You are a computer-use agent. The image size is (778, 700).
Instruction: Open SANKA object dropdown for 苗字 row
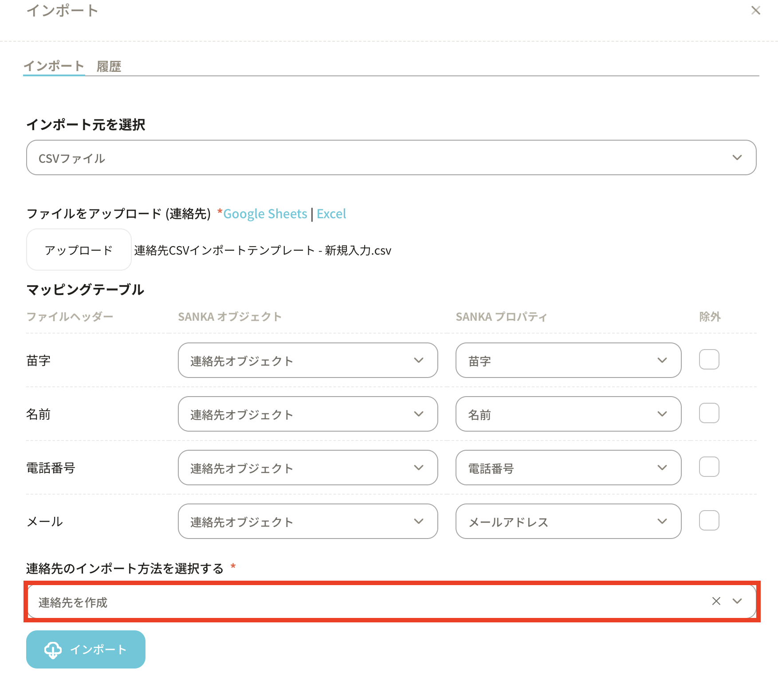pyautogui.click(x=307, y=360)
